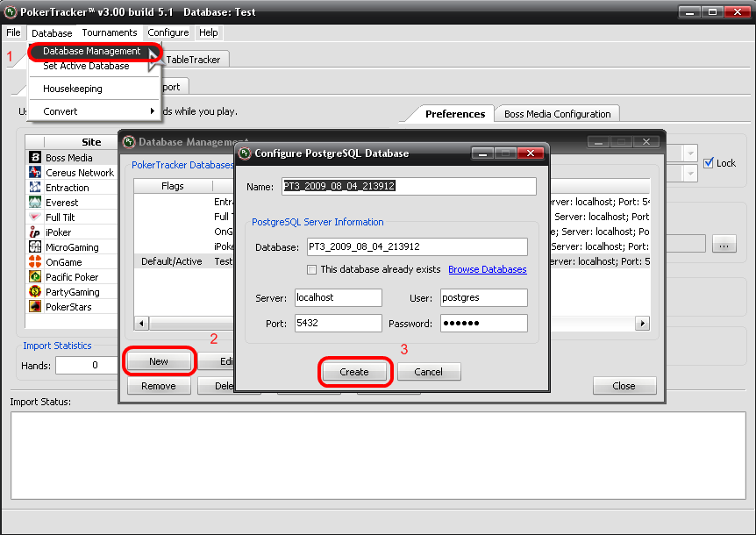Follow the Browse Databases link

point(488,269)
